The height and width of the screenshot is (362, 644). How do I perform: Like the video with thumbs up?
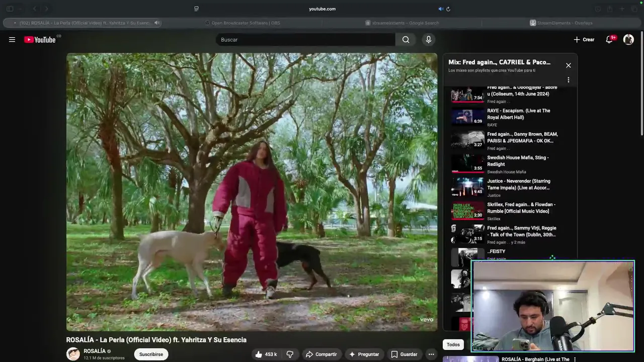pos(266,354)
